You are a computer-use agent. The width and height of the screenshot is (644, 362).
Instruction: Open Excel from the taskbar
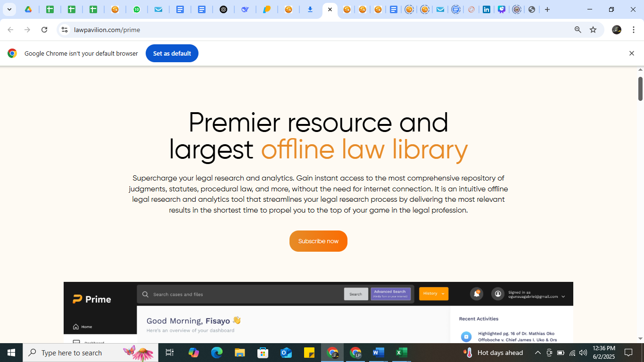pyautogui.click(x=401, y=353)
